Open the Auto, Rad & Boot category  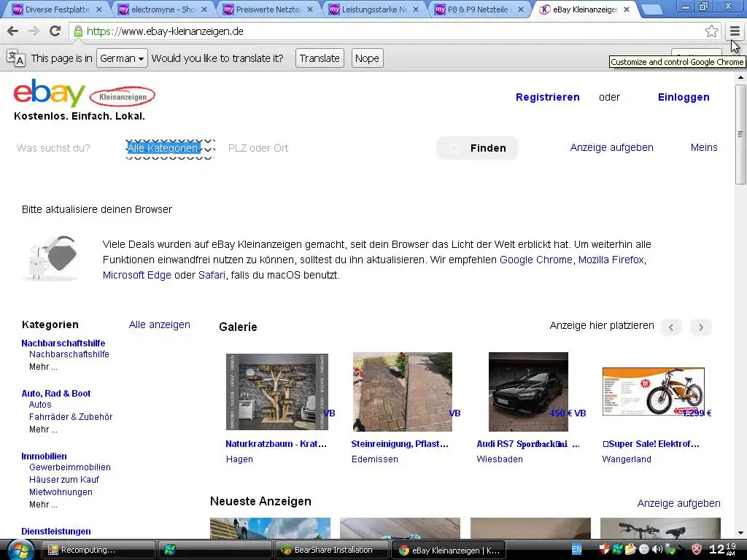[x=55, y=393]
